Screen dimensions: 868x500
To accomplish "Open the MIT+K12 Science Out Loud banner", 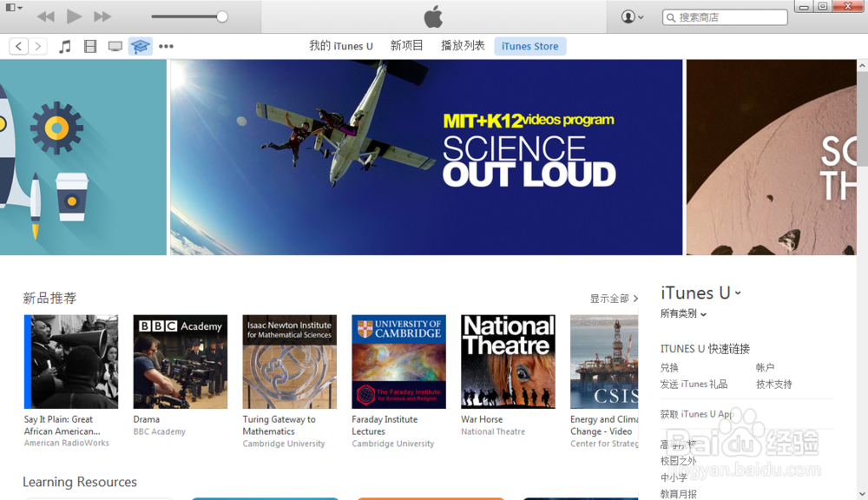I will click(x=426, y=157).
